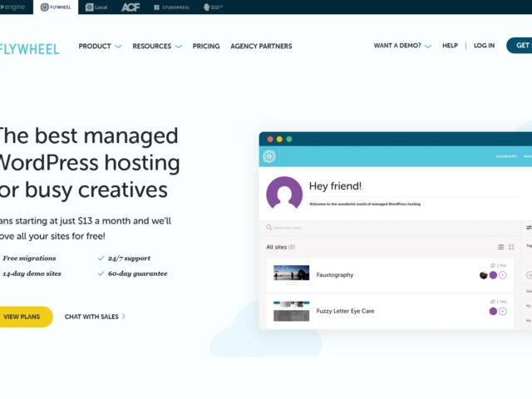532x399 pixels.
Task: Switch to the Local brand tab
Action: point(96,7)
